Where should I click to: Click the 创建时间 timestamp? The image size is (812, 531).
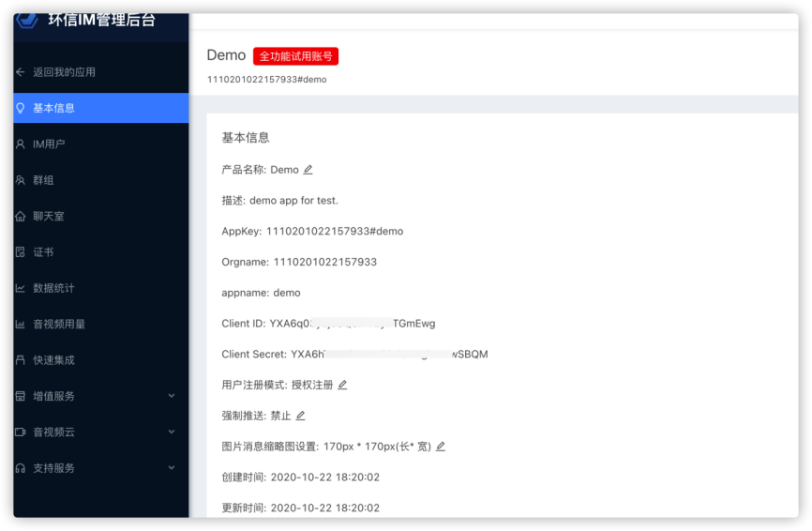click(325, 477)
